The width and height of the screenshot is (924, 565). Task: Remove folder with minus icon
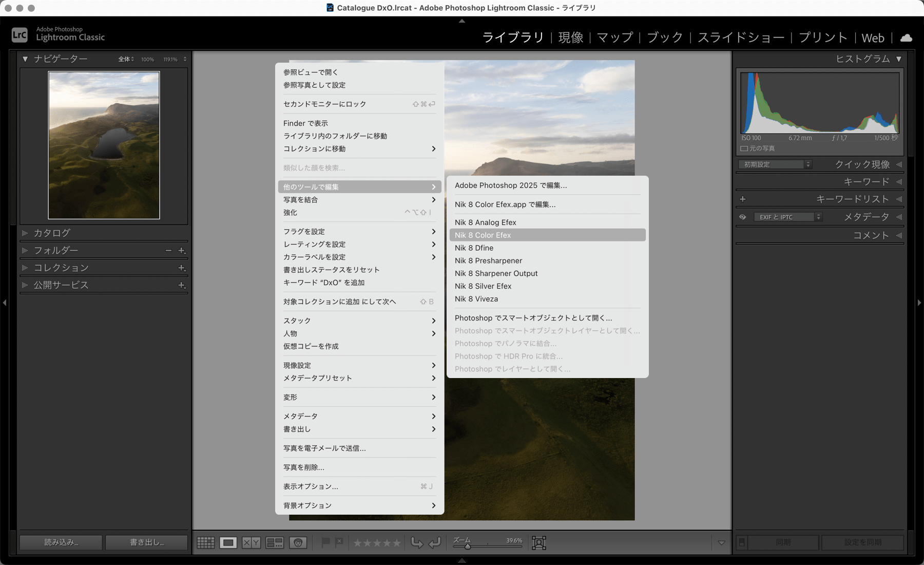coord(168,250)
